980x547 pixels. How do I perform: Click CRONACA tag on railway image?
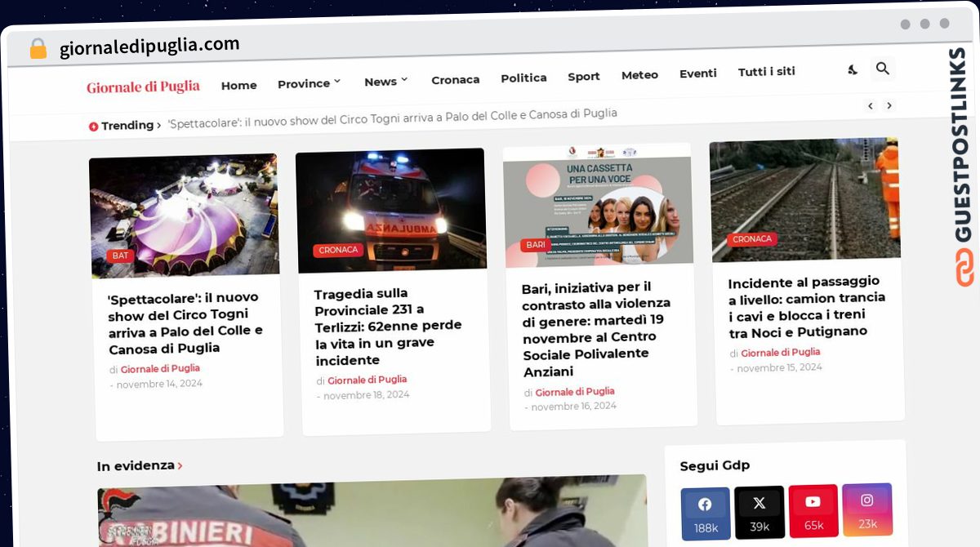click(x=752, y=239)
